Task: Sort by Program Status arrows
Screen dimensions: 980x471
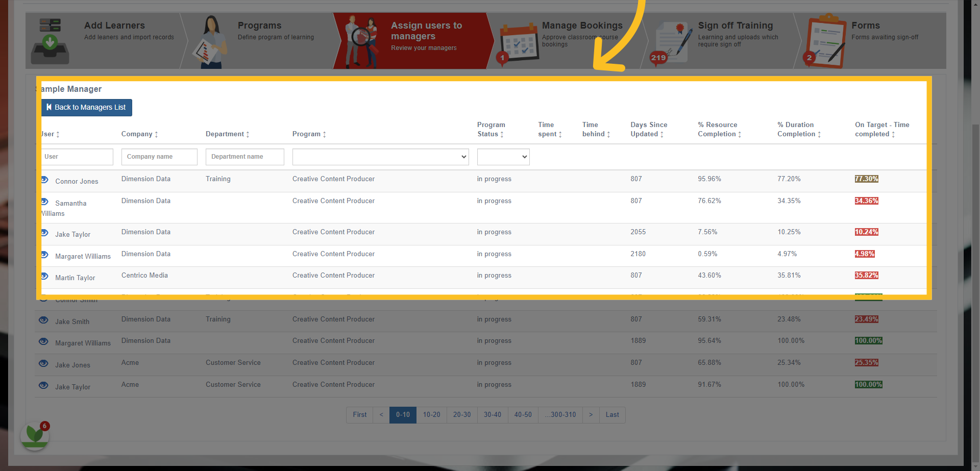Action: click(x=502, y=135)
